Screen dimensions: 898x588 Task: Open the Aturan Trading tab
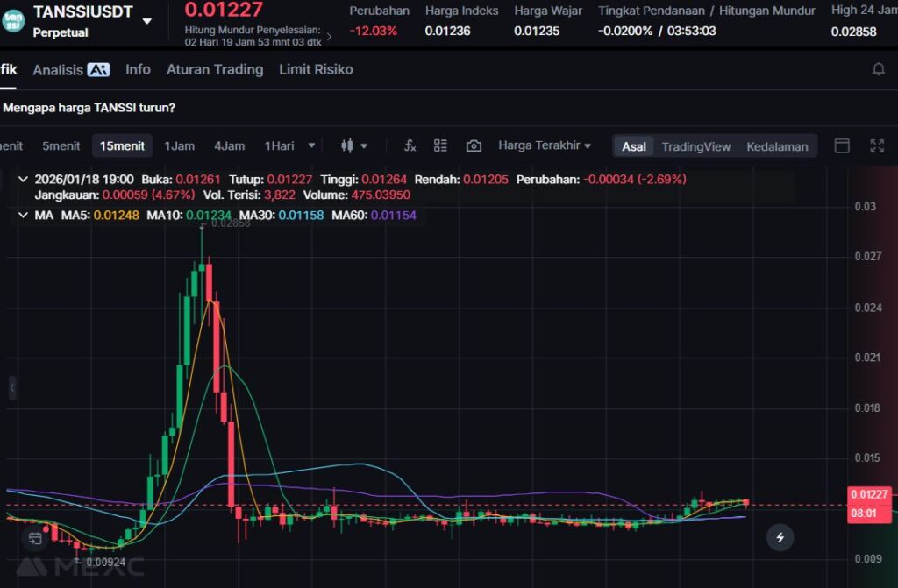215,69
